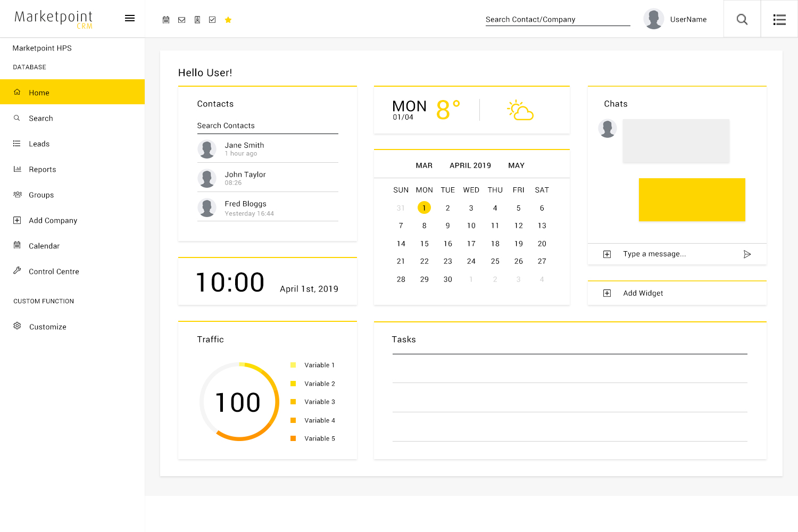The image size is (798, 532).
Task: Click the contact book icon in toolbar
Action: click(197, 20)
